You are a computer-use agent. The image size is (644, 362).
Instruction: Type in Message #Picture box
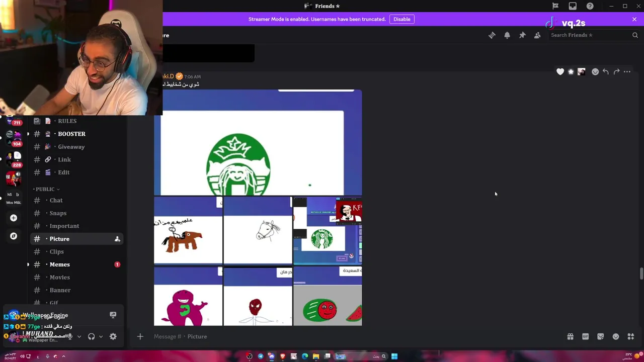pos(352,336)
